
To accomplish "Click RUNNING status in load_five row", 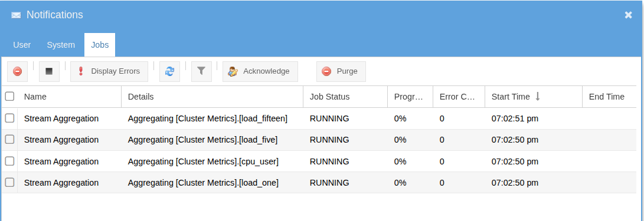I will 329,140.
